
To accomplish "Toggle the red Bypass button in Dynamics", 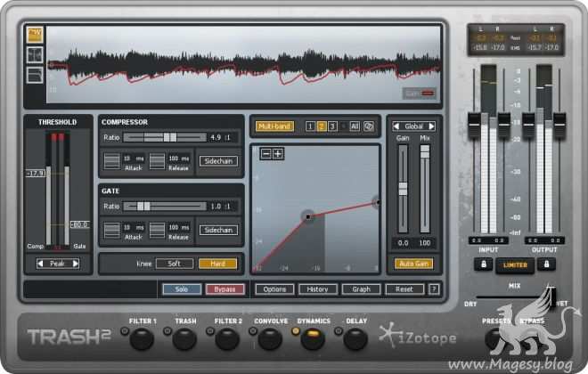I will tap(225, 289).
